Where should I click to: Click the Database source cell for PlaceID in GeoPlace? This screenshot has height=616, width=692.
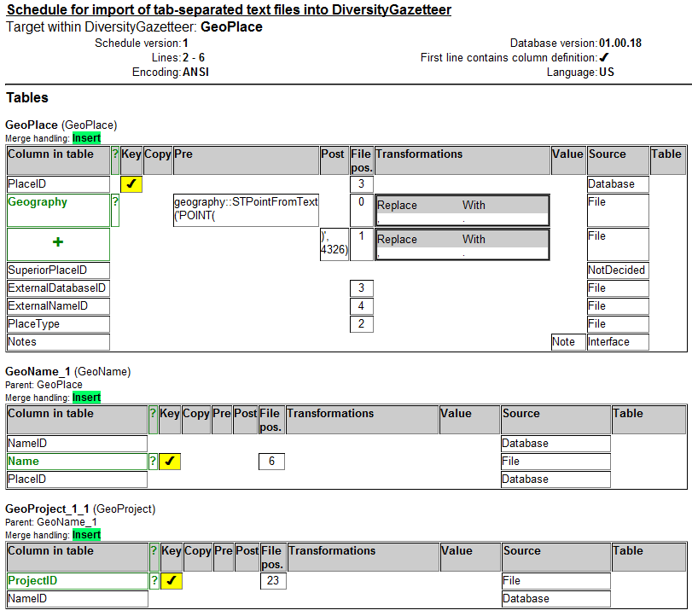(x=618, y=184)
